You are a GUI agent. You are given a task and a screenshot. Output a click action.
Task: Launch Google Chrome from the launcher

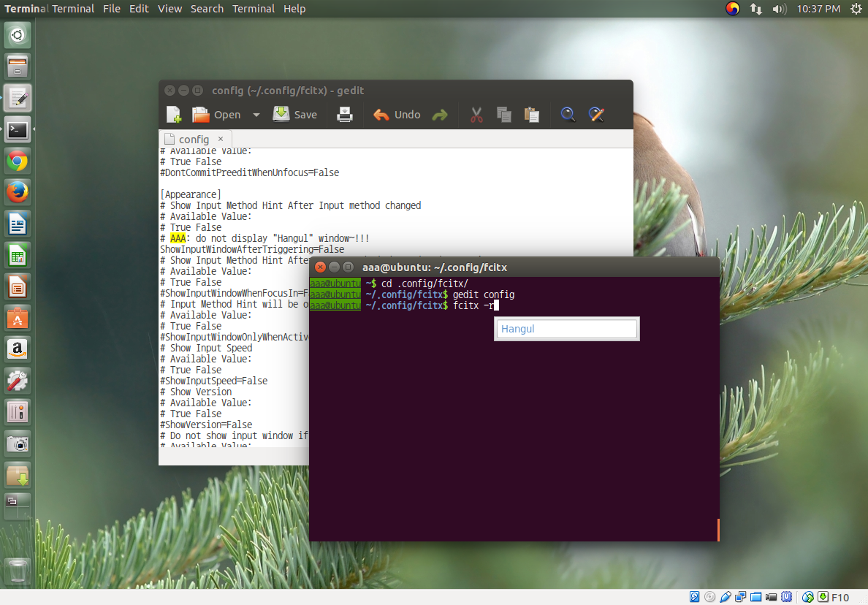click(17, 161)
